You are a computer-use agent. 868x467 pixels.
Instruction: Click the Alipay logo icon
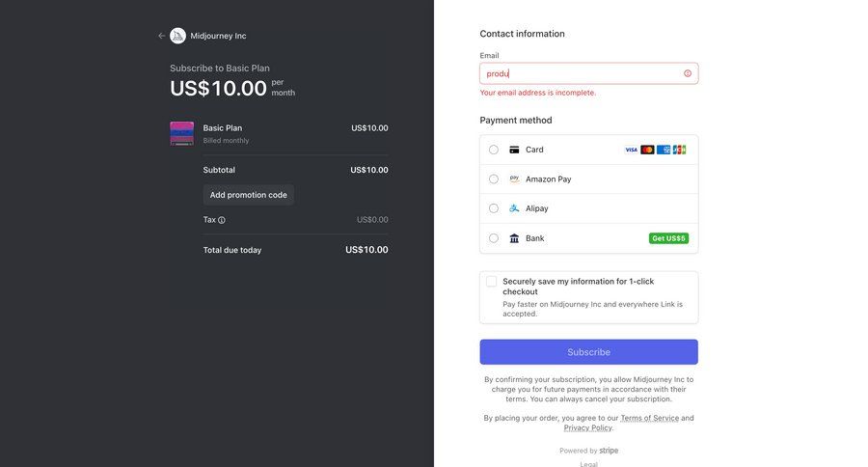pos(515,208)
